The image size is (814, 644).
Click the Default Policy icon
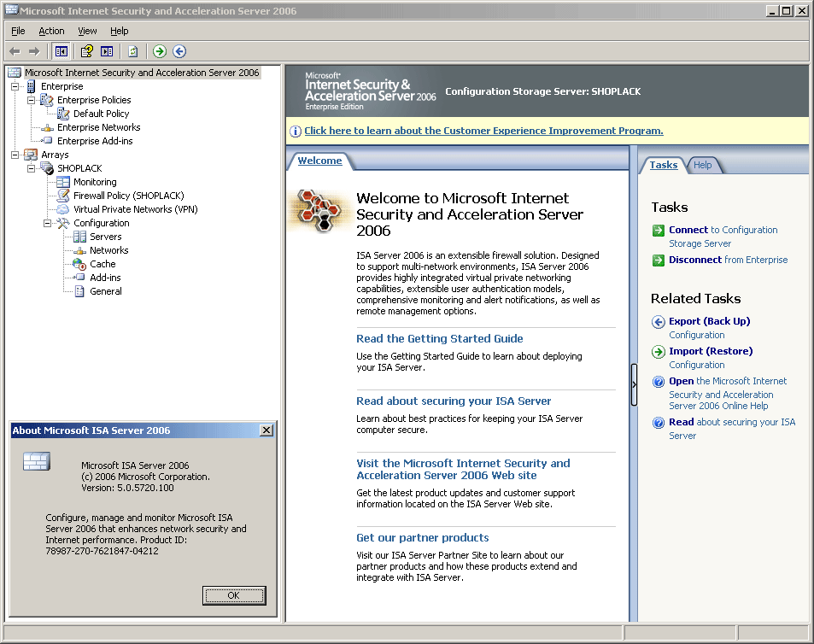click(x=63, y=114)
